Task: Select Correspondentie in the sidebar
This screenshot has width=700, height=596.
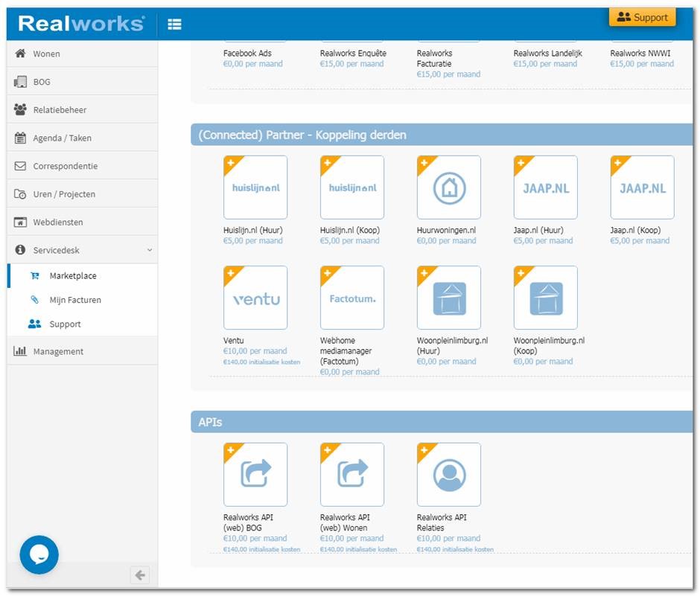Action: point(82,166)
